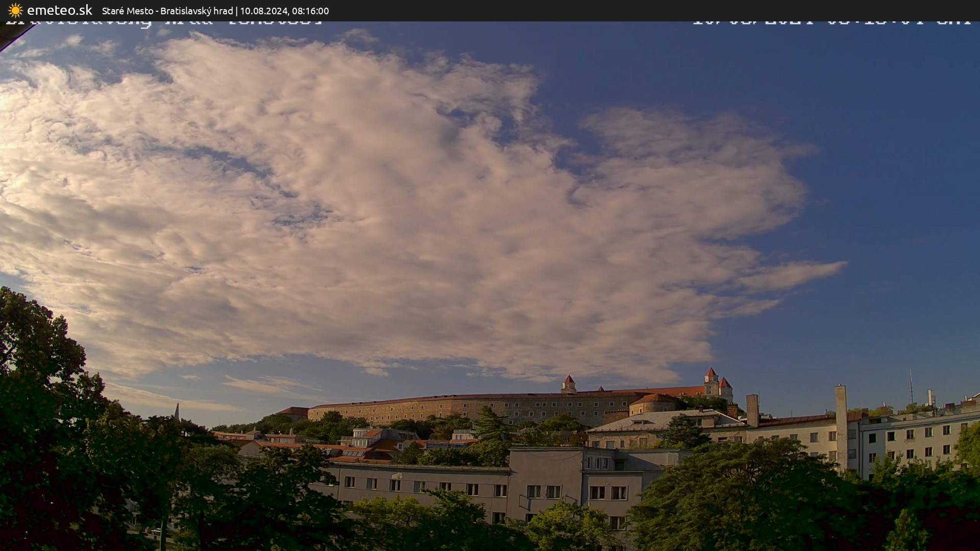The height and width of the screenshot is (551, 980).
Task: Click the 10.08.2024, 08:16:00 timestamp text
Action: click(x=284, y=11)
